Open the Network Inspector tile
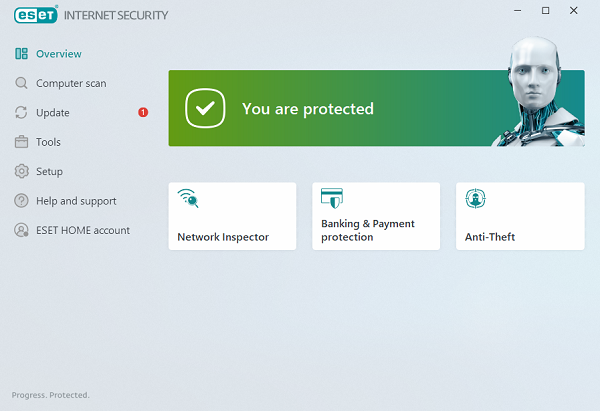The width and height of the screenshot is (600, 411). pyautogui.click(x=232, y=216)
